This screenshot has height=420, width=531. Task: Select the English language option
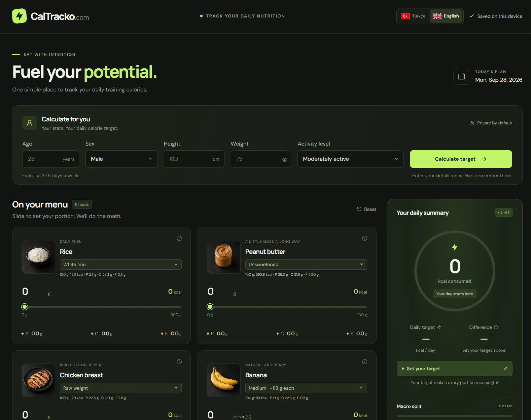pos(446,16)
